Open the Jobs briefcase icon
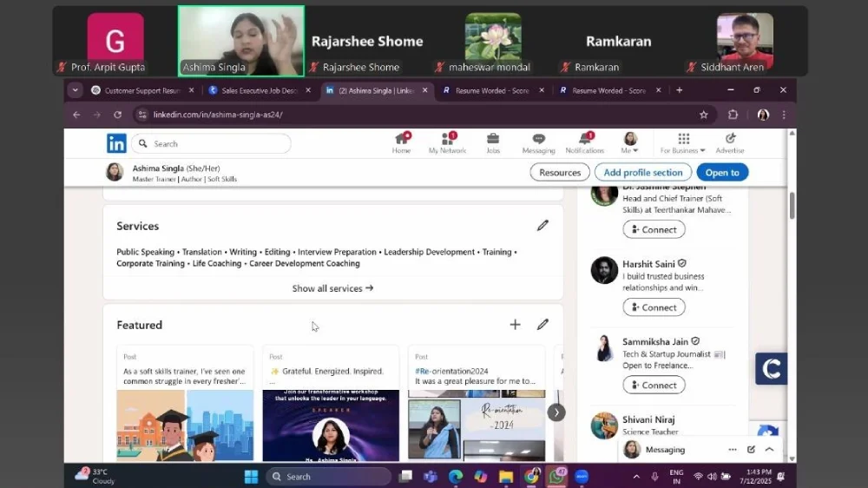Viewport: 868px width, 488px height. 493,139
